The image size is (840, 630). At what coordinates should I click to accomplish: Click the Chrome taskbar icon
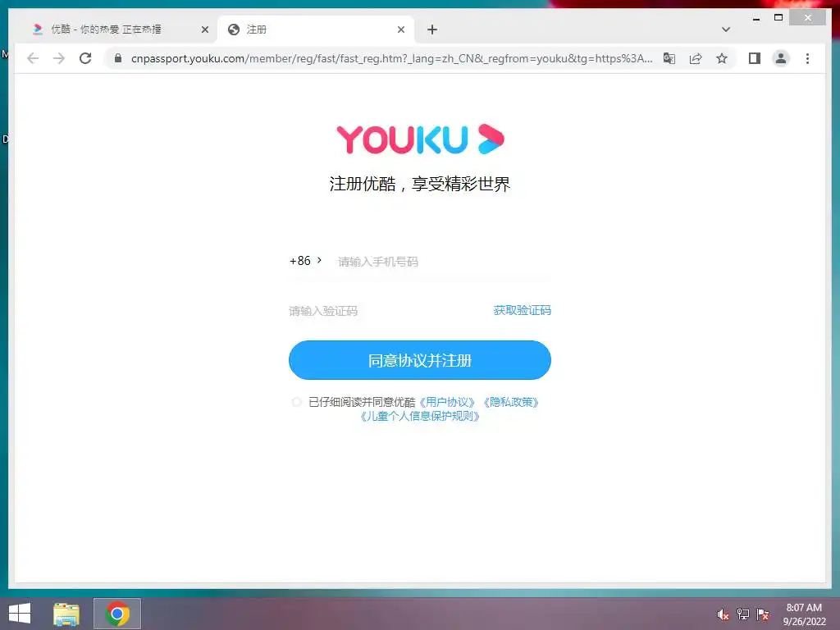point(117,614)
